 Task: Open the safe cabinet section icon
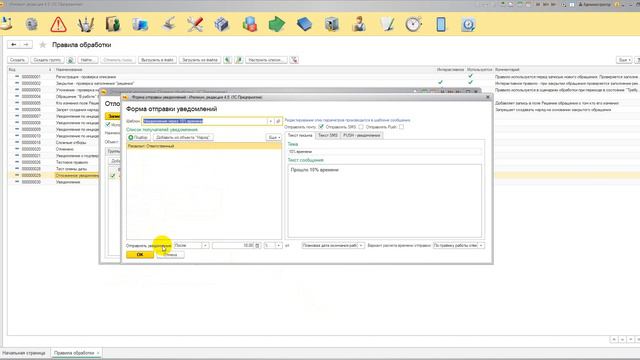point(331,24)
